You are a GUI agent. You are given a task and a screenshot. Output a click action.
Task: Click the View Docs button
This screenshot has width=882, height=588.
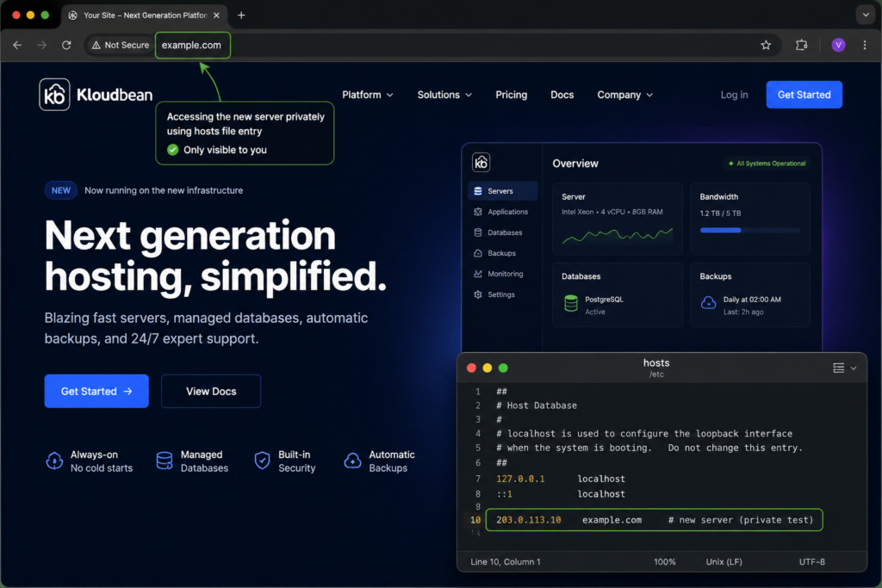[211, 391]
